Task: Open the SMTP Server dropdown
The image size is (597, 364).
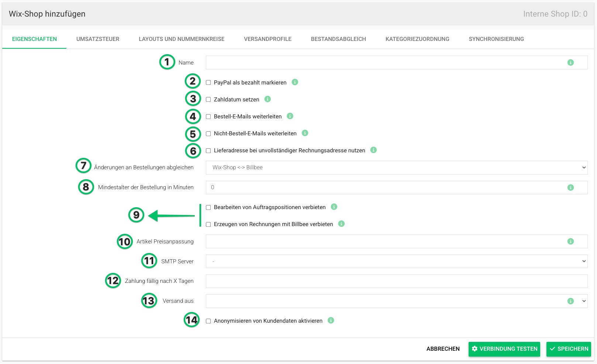Action: click(x=397, y=261)
